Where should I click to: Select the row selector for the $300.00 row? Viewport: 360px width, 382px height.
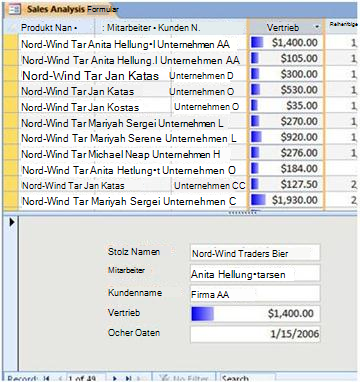click(x=11, y=74)
